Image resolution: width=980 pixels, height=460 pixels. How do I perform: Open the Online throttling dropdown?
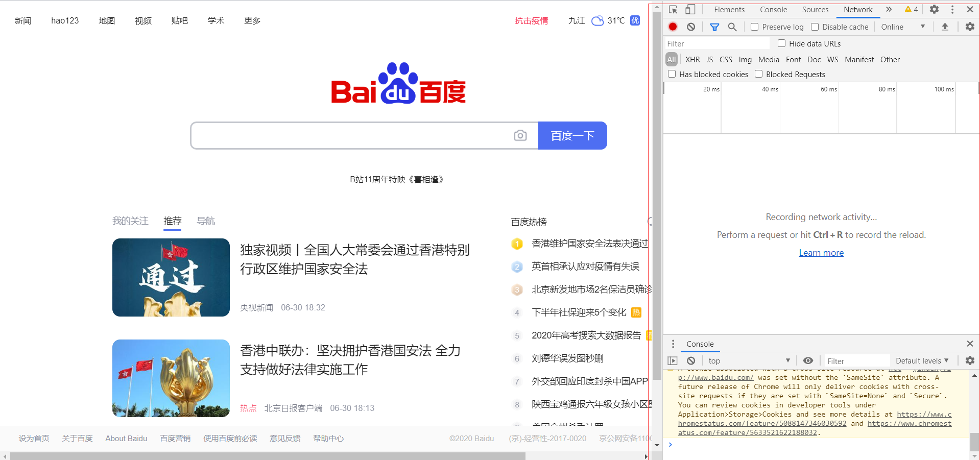[x=902, y=27]
